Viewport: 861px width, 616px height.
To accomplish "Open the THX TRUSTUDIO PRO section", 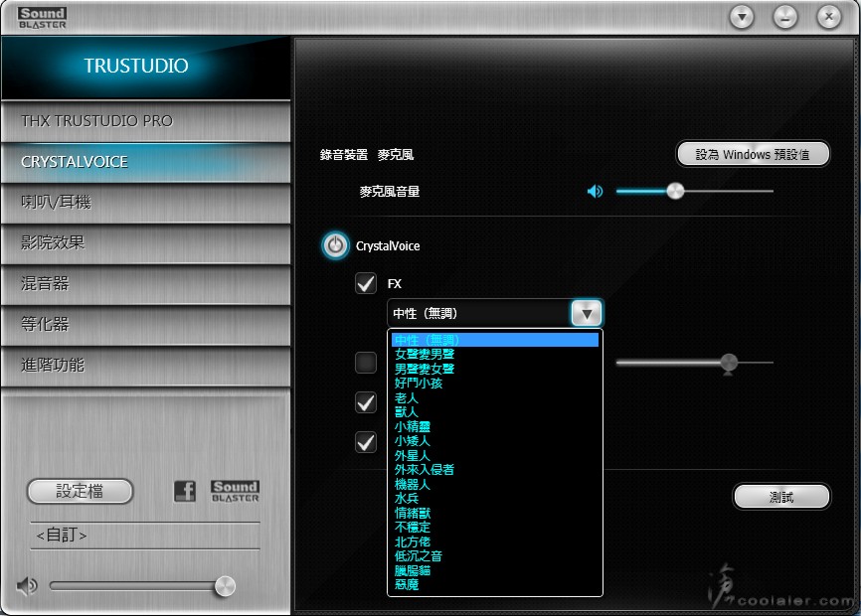I will pyautogui.click(x=145, y=121).
